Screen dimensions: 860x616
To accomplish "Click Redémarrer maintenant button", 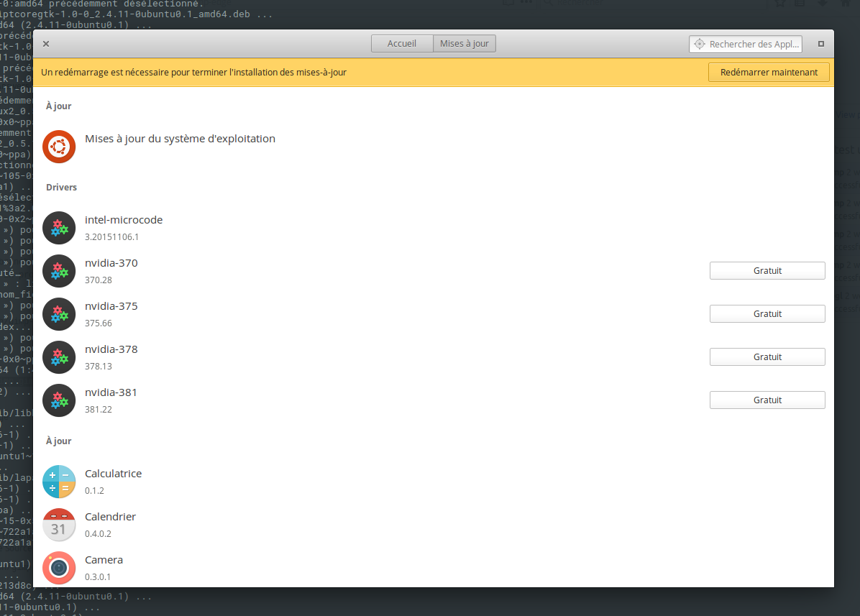I will pos(769,73).
